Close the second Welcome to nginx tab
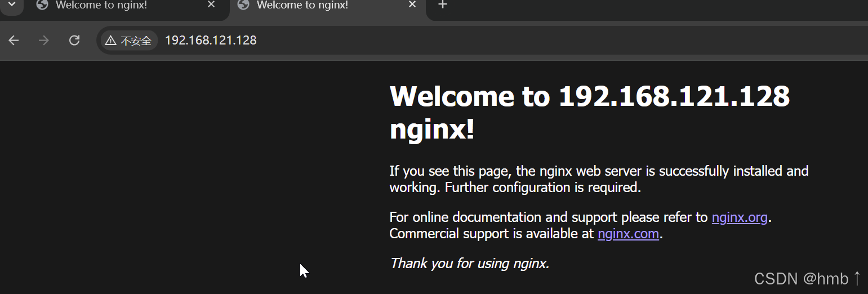The image size is (868, 294). point(412,5)
